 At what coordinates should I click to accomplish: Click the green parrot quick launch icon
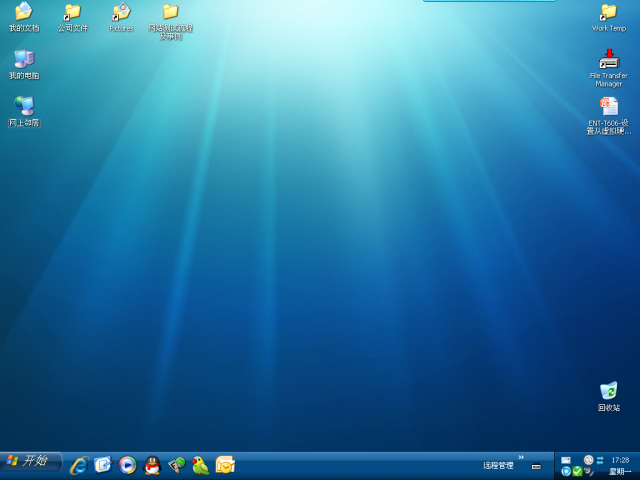(201, 465)
